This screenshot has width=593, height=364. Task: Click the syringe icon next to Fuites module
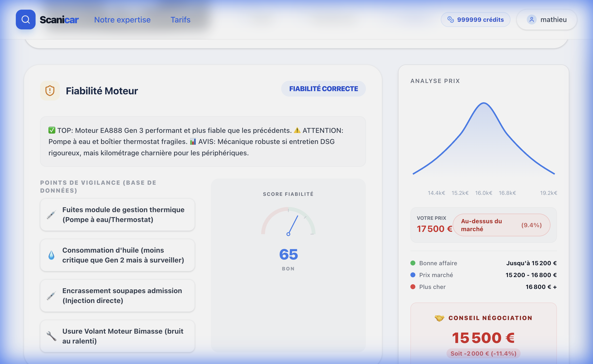pos(51,215)
